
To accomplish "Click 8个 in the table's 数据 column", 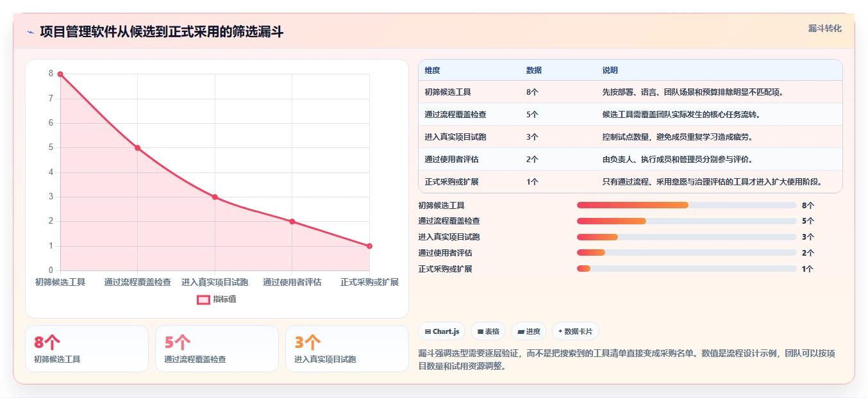I will coord(532,92).
